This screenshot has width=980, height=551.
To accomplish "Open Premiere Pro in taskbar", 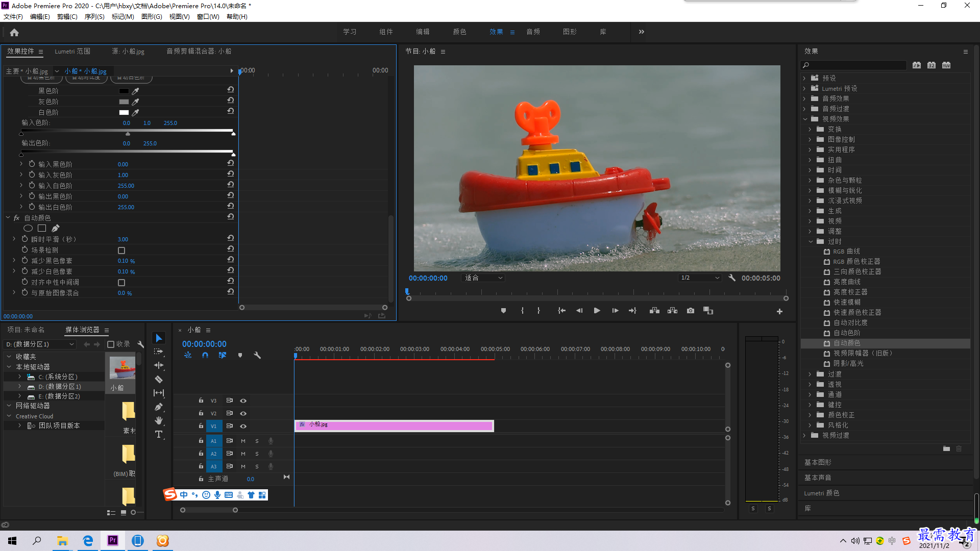I will [x=113, y=540].
